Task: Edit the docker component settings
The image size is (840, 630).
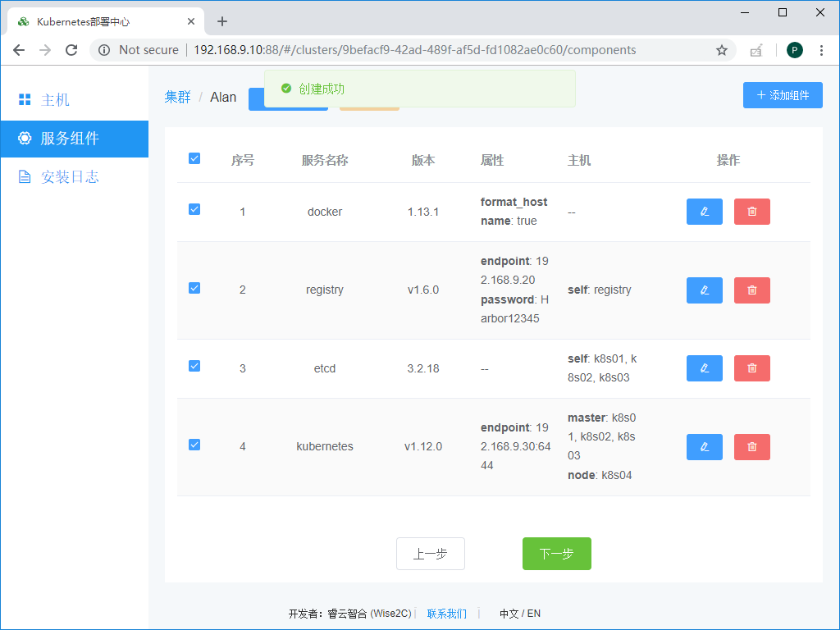Action: 704,211
